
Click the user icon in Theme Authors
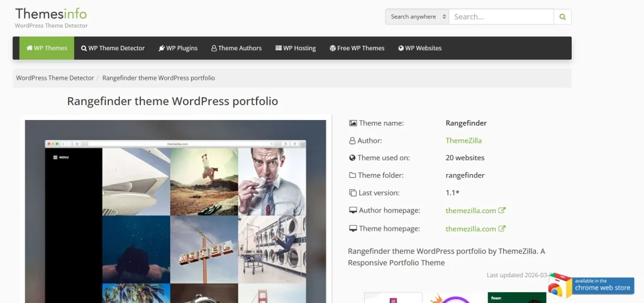point(214,48)
